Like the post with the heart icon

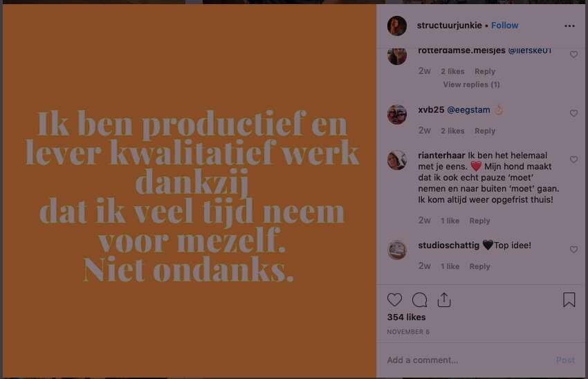point(394,300)
